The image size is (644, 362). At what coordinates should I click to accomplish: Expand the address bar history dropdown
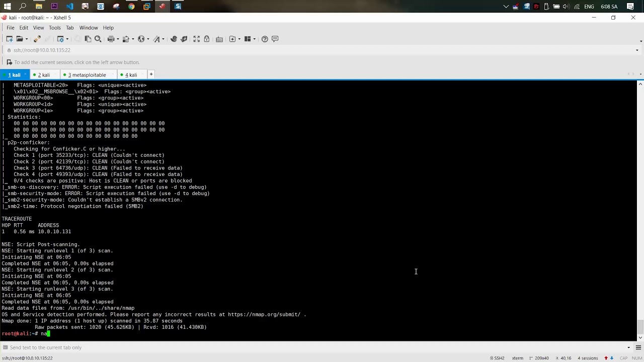[637, 50]
